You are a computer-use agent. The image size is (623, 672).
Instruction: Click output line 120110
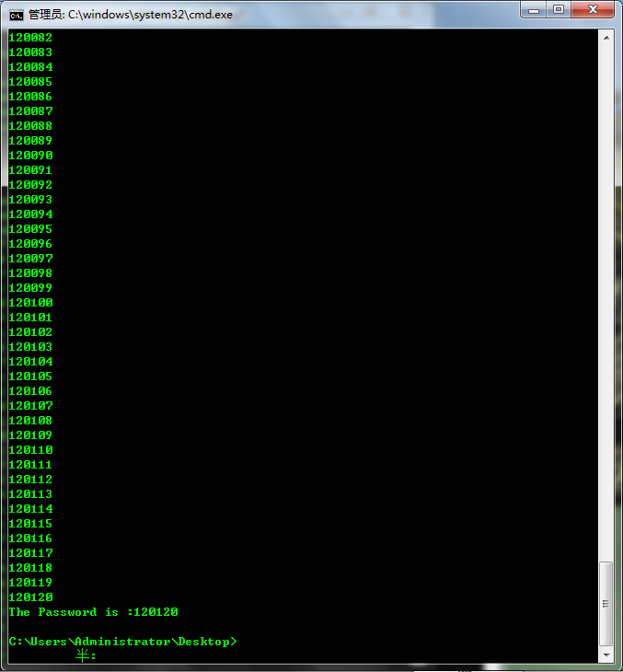[30, 450]
